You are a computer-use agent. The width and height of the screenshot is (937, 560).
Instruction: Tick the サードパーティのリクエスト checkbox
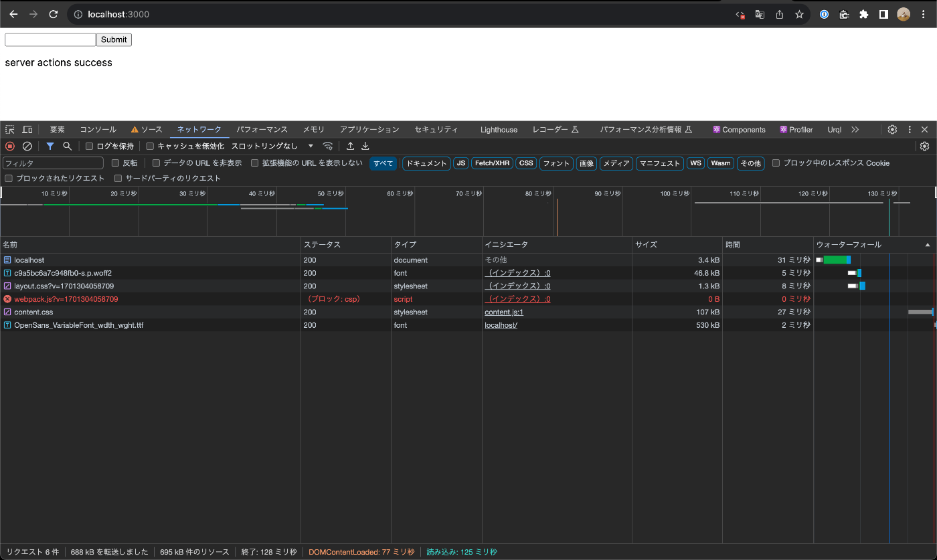point(118,179)
